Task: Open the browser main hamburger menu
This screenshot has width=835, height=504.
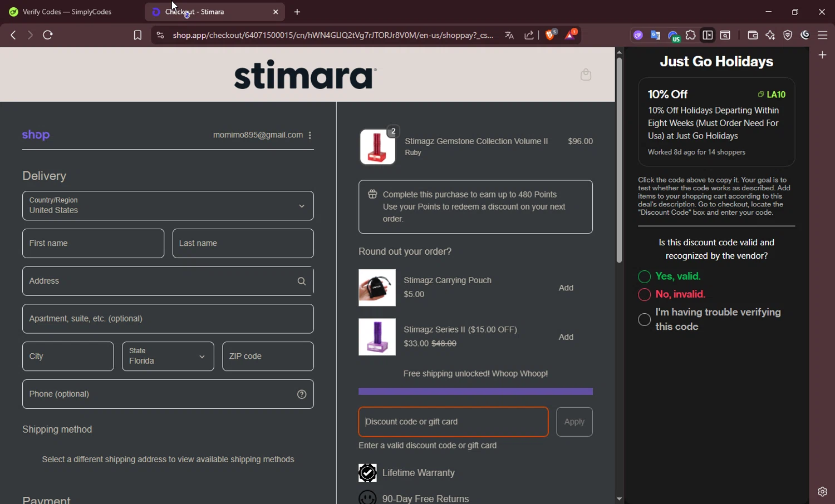Action: point(822,35)
